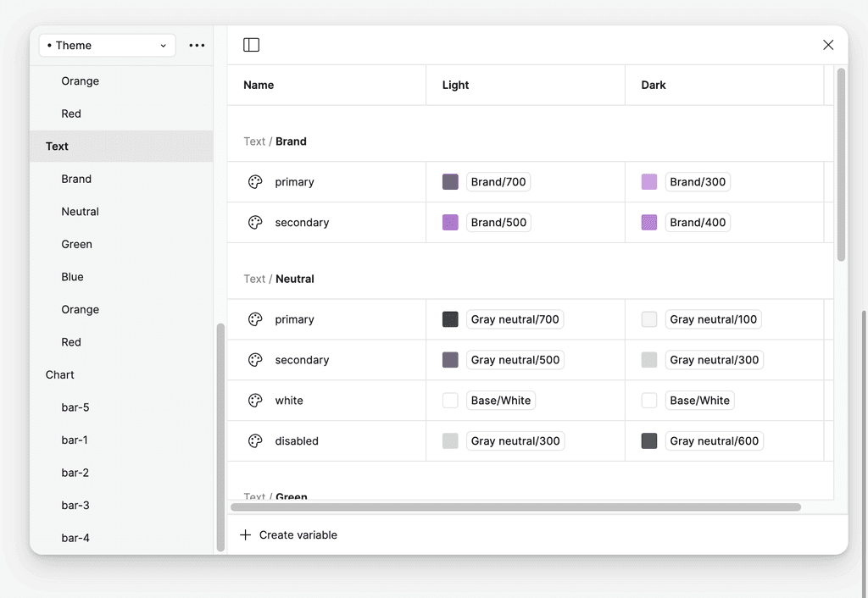868x598 pixels.
Task: Toggle the sidebar panel icon at top left
Action: click(x=251, y=45)
